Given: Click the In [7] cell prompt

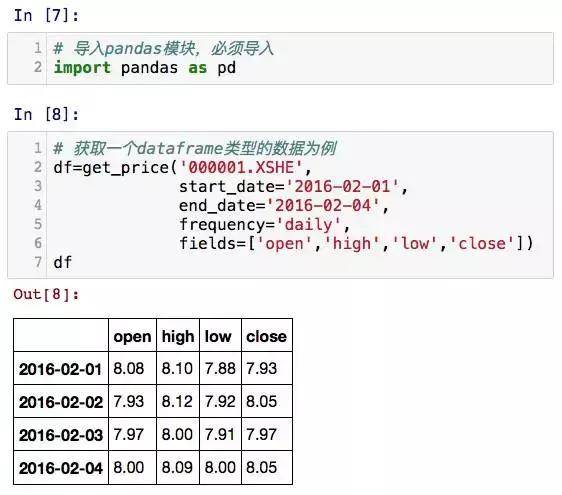Looking at the screenshot, I should 46,16.
